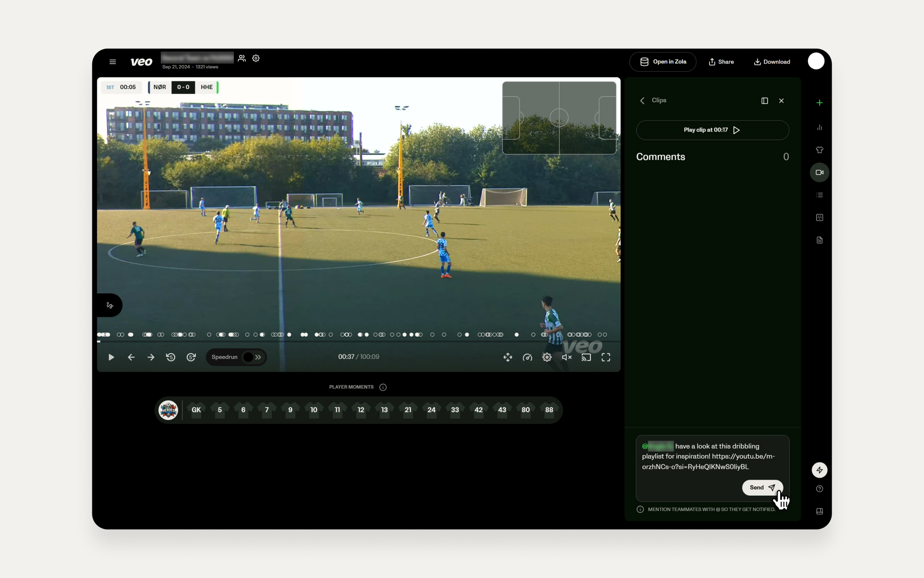
Task: Select player jersey number 80
Action: click(526, 410)
